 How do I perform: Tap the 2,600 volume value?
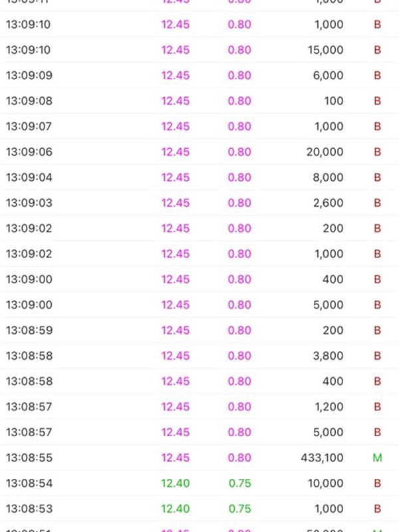click(x=328, y=203)
